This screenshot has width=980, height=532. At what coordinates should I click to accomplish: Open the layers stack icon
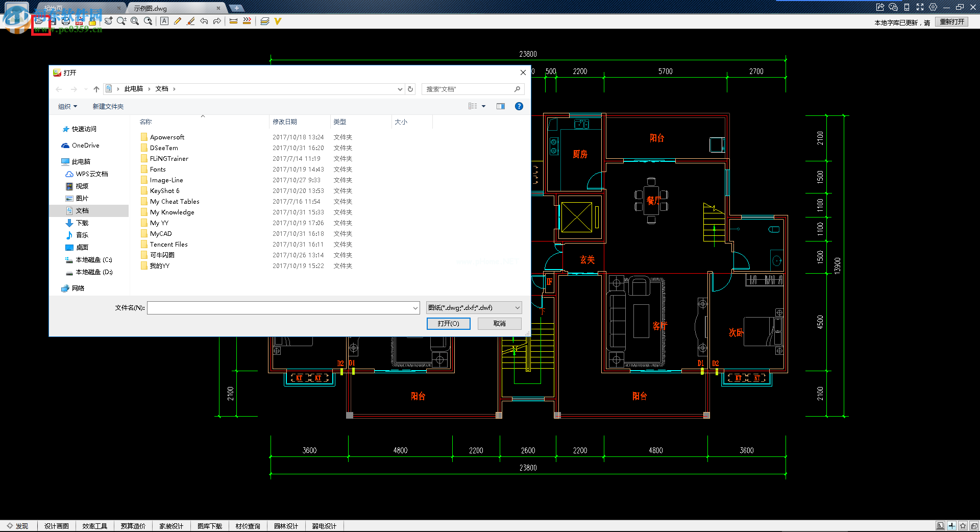(264, 21)
